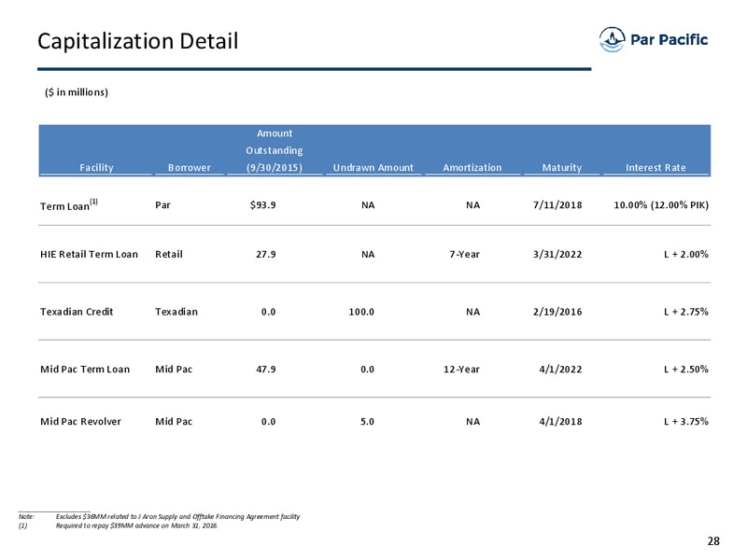Select the Retail borrower cell
Image resolution: width=747 pixels, height=560 pixels.
pyautogui.click(x=169, y=254)
